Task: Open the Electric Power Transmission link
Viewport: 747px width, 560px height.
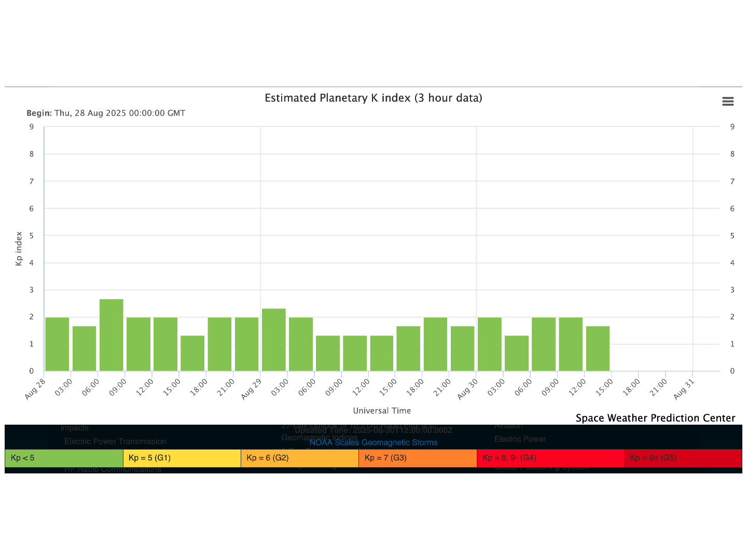Action: point(115,441)
